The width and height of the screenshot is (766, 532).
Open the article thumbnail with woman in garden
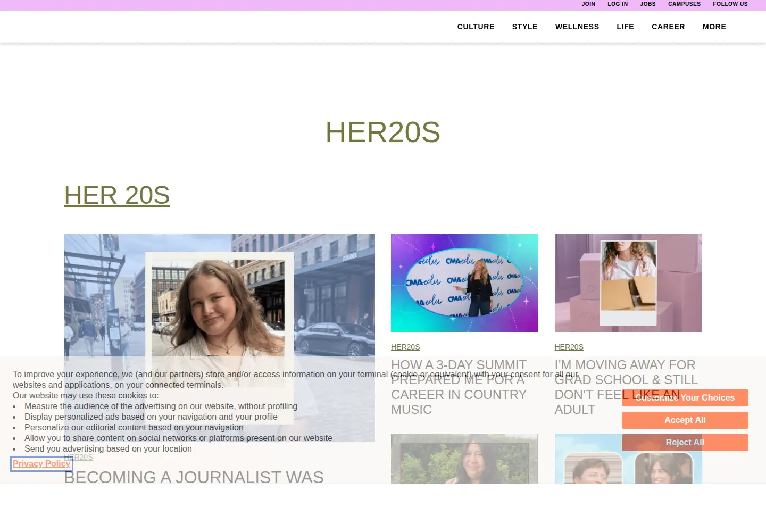coord(464,459)
